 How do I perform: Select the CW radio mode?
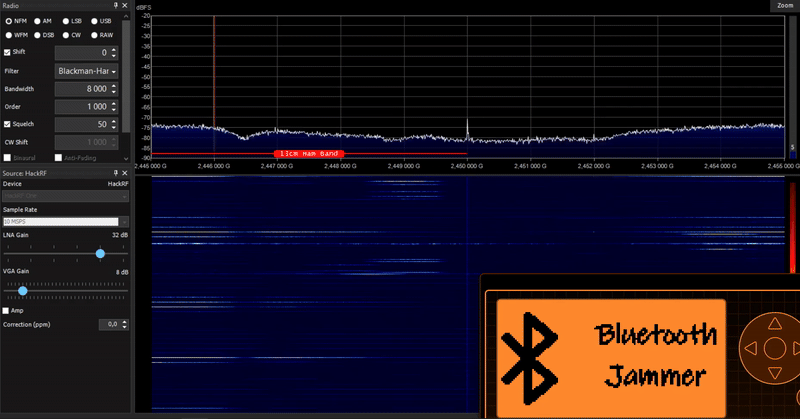pos(66,35)
